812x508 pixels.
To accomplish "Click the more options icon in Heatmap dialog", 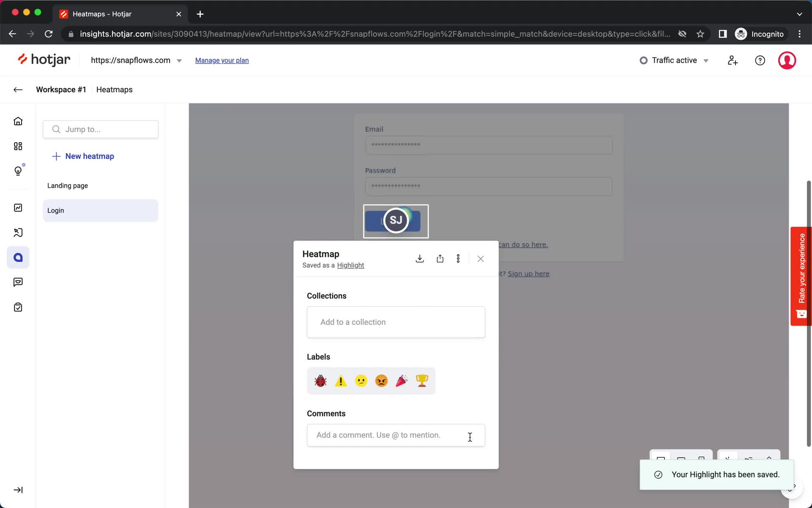I will (x=458, y=258).
